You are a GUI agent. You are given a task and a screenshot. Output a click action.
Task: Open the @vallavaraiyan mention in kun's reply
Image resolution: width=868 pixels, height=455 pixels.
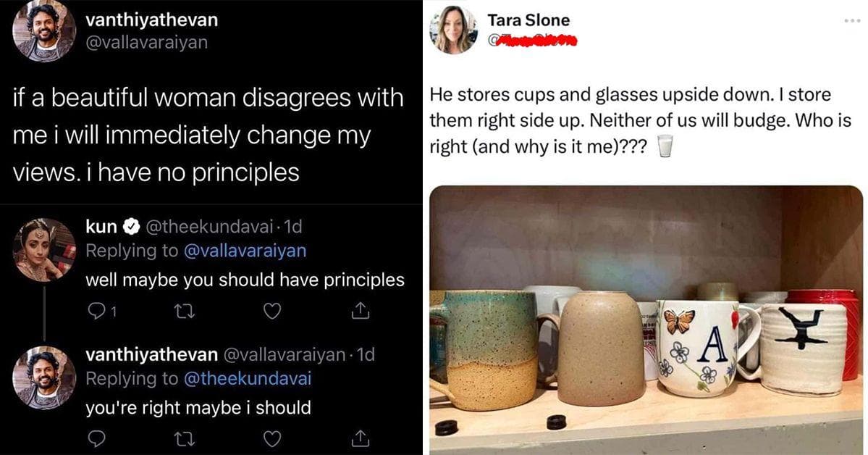pos(244,251)
